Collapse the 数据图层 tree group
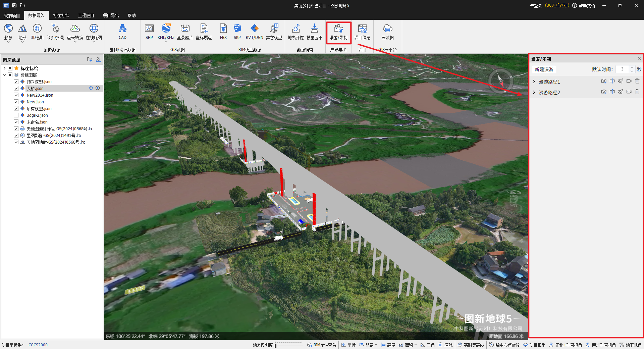This screenshot has width=644, height=349. tap(4, 75)
